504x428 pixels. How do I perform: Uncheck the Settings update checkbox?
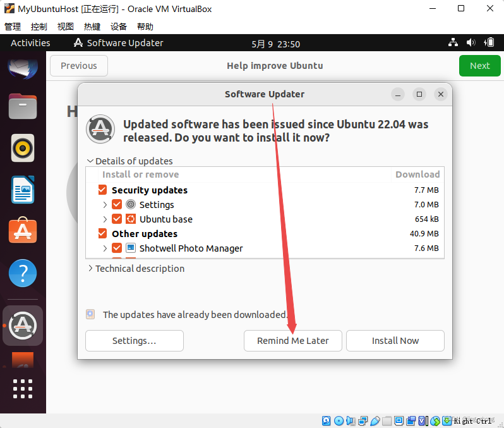(x=117, y=204)
